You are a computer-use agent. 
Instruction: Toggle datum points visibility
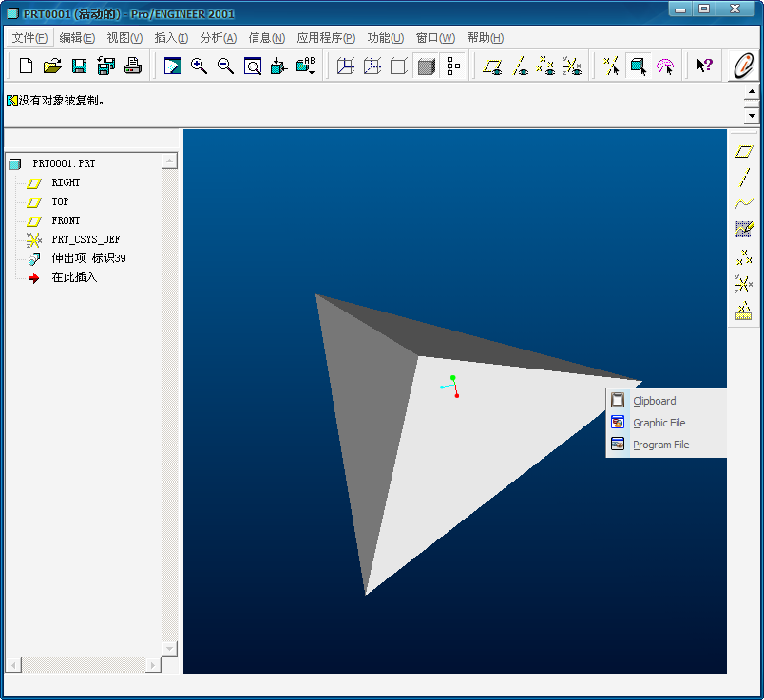pyautogui.click(x=545, y=66)
